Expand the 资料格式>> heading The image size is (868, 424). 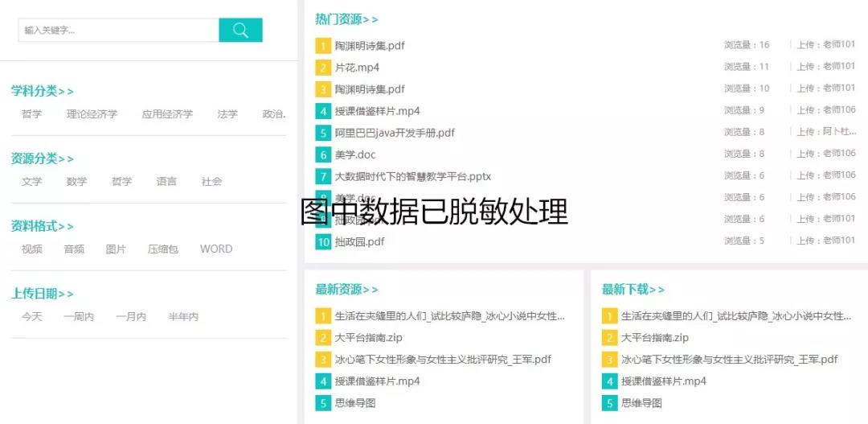pyautogui.click(x=42, y=227)
